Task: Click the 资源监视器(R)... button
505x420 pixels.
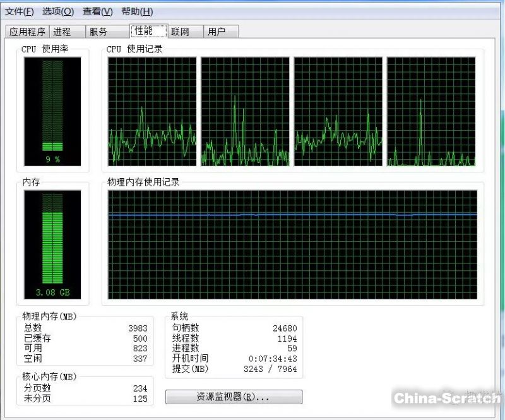Action: (234, 397)
